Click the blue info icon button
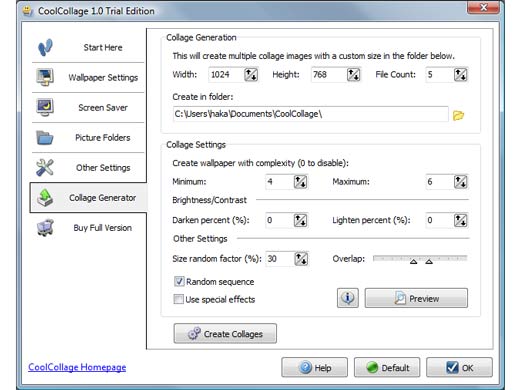 pyautogui.click(x=348, y=298)
